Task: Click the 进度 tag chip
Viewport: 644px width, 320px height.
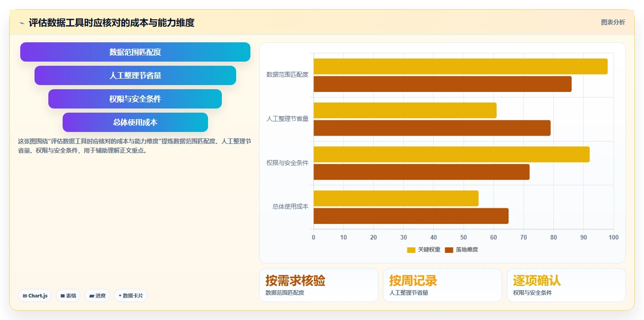Action: (x=97, y=296)
